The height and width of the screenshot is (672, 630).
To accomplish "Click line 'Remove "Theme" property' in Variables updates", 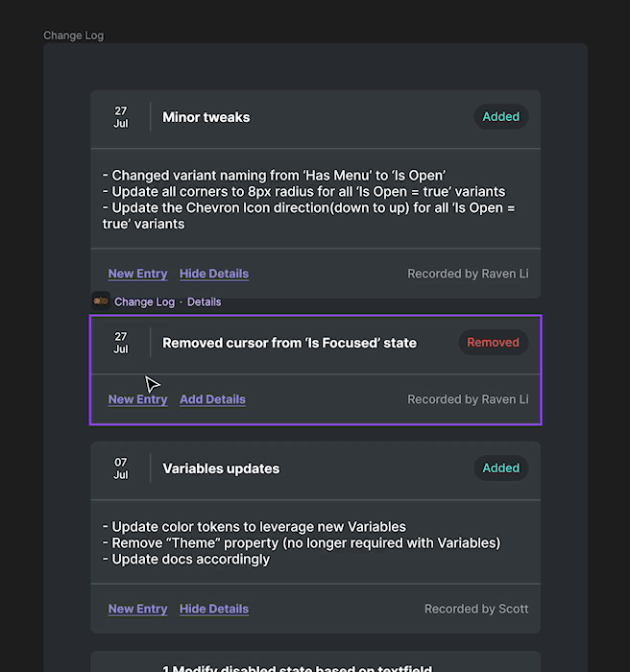I will [301, 543].
